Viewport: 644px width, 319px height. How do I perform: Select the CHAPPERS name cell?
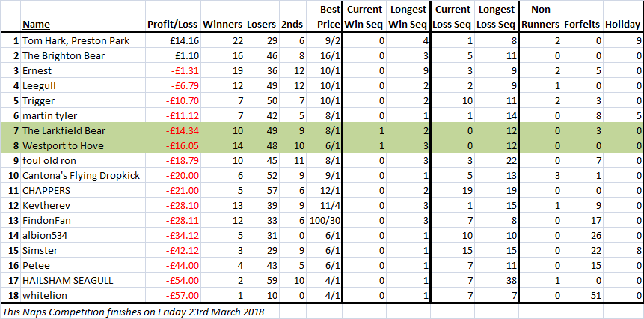[83, 191]
